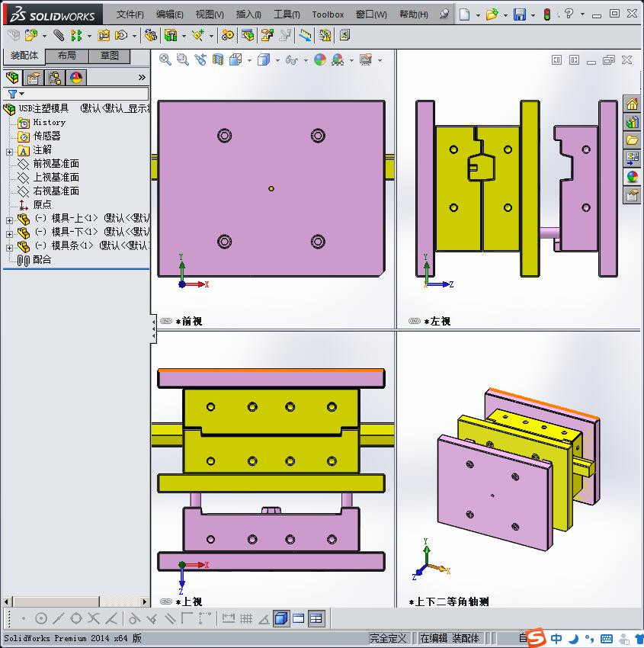The width and height of the screenshot is (644, 648).
Task: Select the Polygon sketch tool
Action: point(75,618)
